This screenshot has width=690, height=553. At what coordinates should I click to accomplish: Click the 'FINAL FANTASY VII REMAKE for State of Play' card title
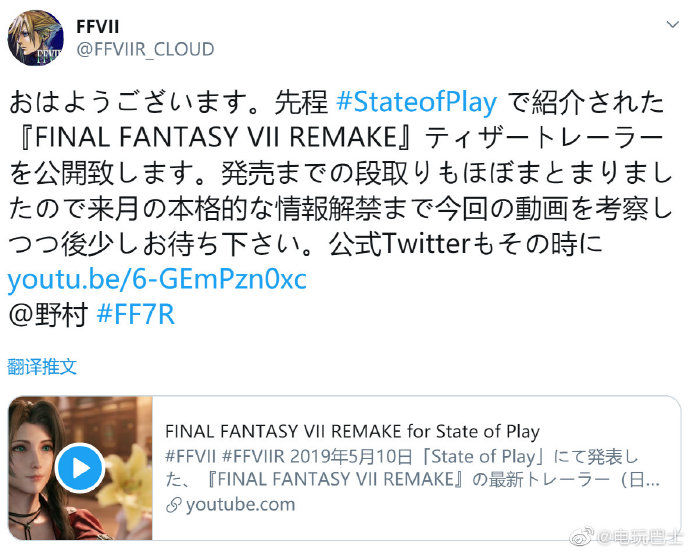click(x=352, y=431)
